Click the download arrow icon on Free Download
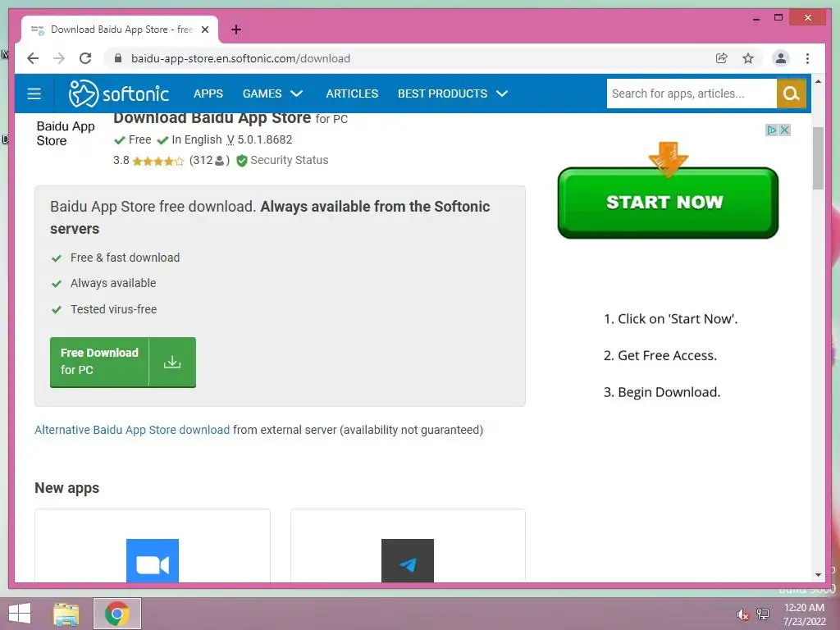This screenshot has width=840, height=630. click(172, 362)
